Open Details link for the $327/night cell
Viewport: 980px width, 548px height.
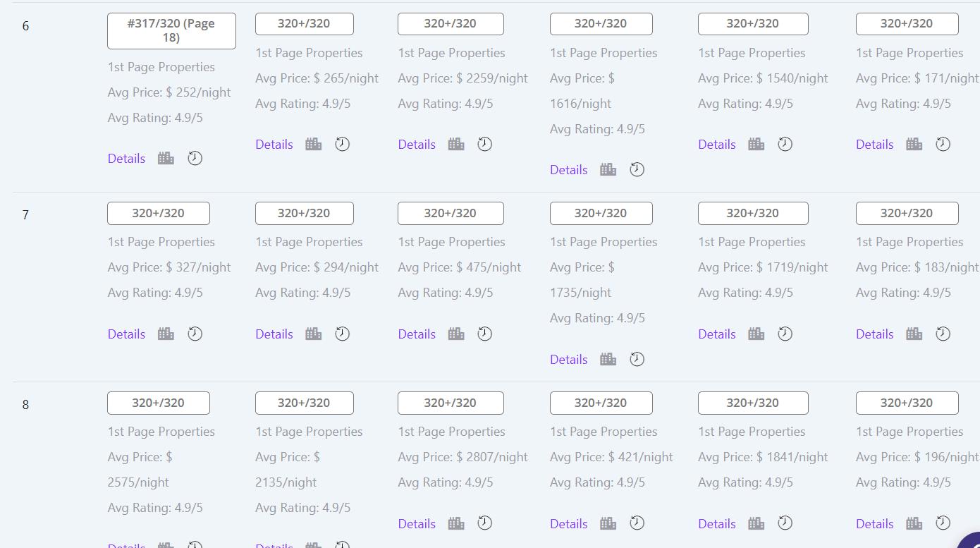point(126,334)
